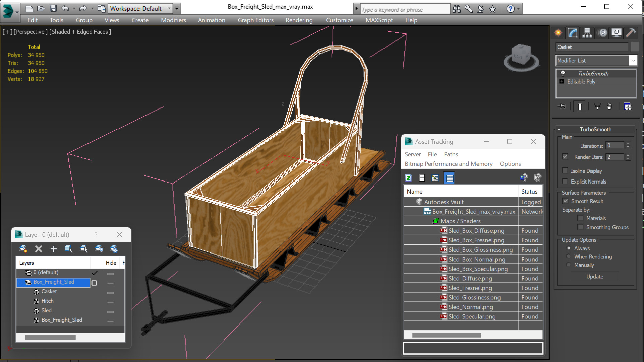Open the Modifier List dropdown
The width and height of the screenshot is (644, 362).
(x=633, y=61)
